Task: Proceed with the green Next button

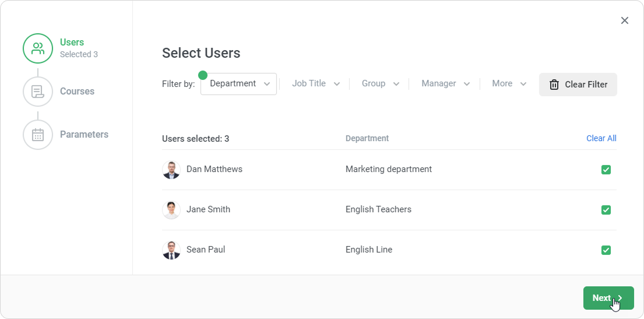Action: tap(608, 298)
